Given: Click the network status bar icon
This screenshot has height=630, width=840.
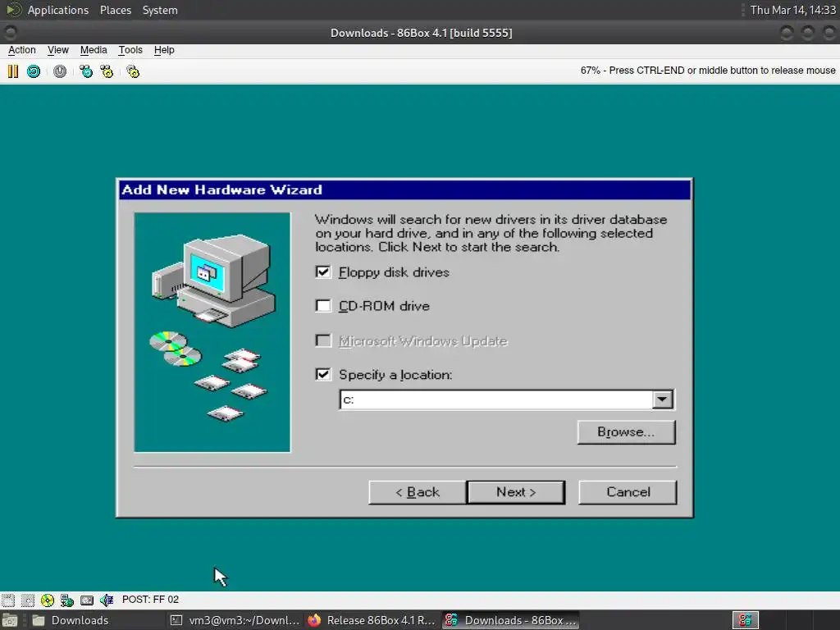Looking at the screenshot, I should (x=67, y=600).
